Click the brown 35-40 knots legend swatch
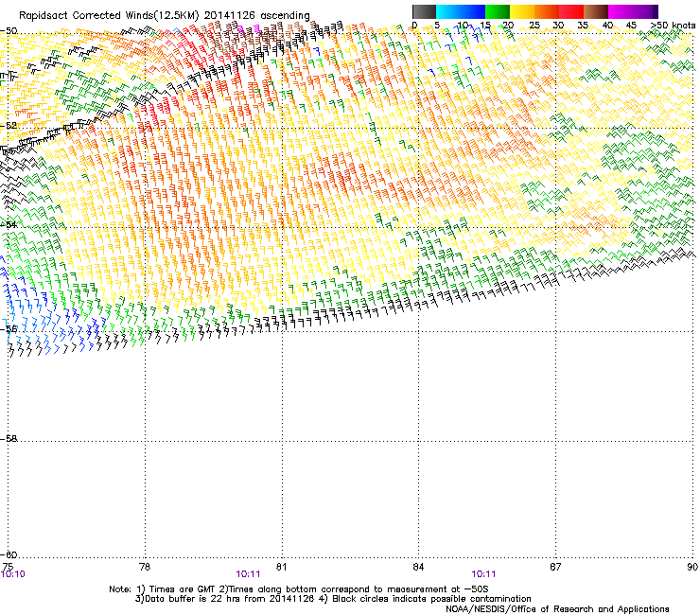This screenshot has height=615, width=700. [x=596, y=11]
